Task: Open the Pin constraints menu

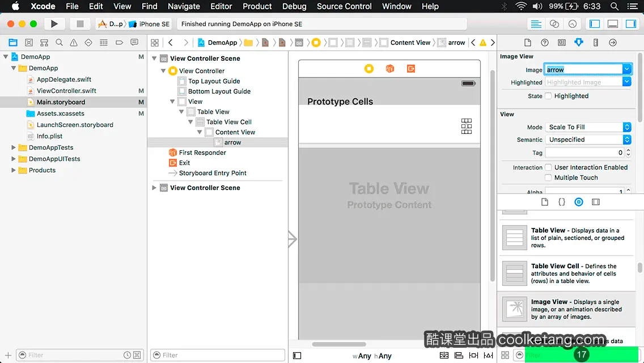Action: pos(473,355)
